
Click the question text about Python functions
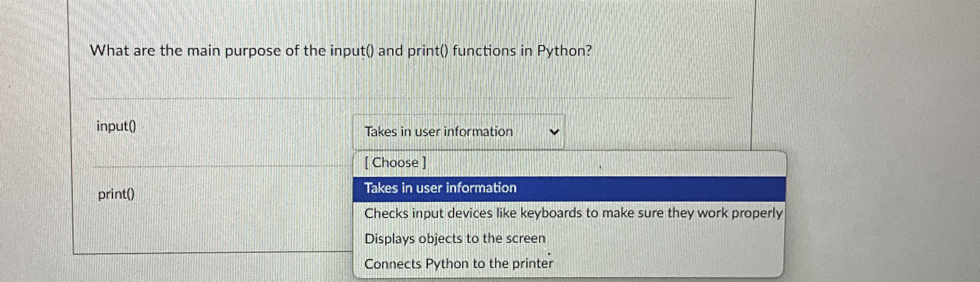tap(341, 51)
